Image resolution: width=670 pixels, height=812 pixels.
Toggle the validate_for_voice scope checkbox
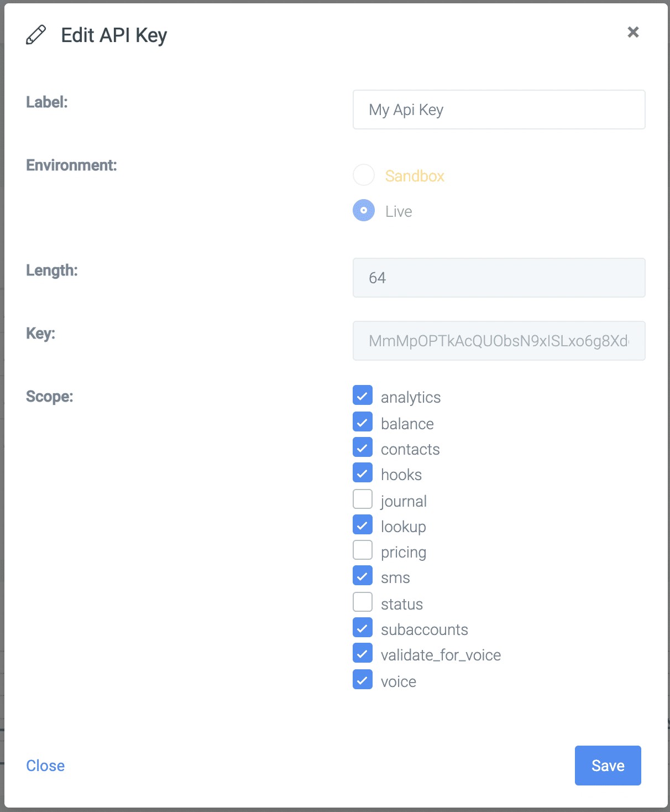pos(363,654)
